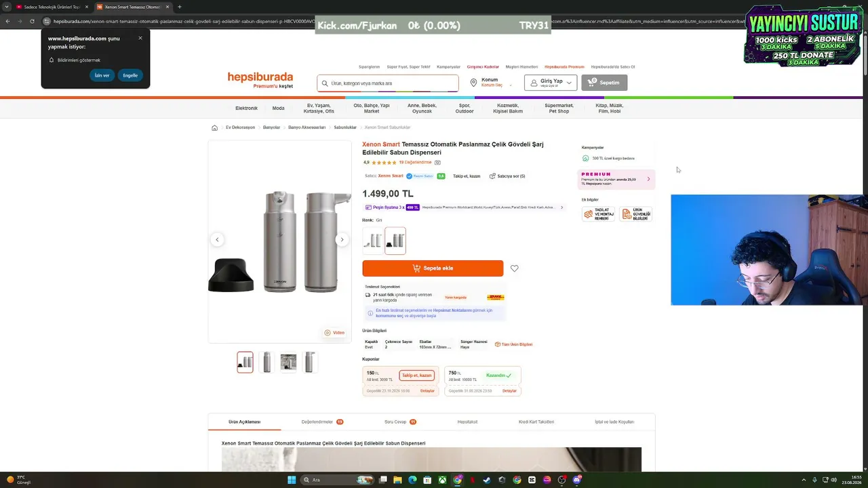Open Ürün Güvenliği Bilgileri info
This screenshot has width=868, height=488.
(636, 214)
